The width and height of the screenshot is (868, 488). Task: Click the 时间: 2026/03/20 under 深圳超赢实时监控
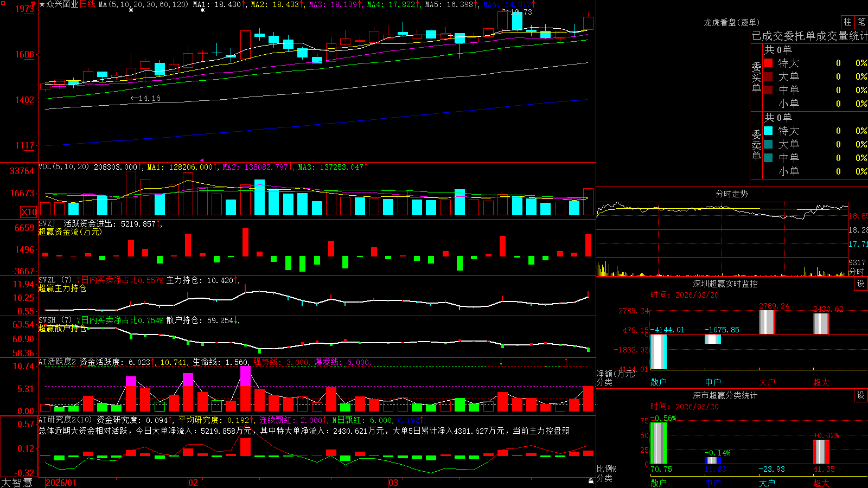point(685,295)
